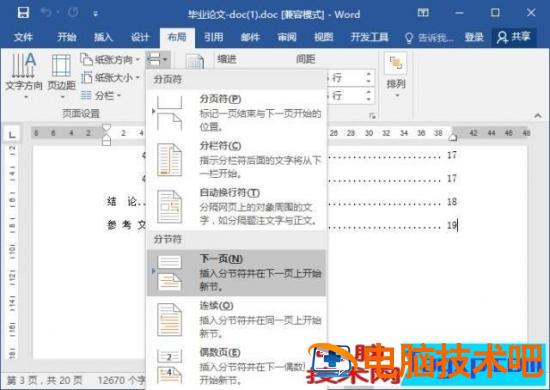The width and height of the screenshot is (550, 390).
Task: Select 下一页(N) next page section break
Action: (237, 273)
